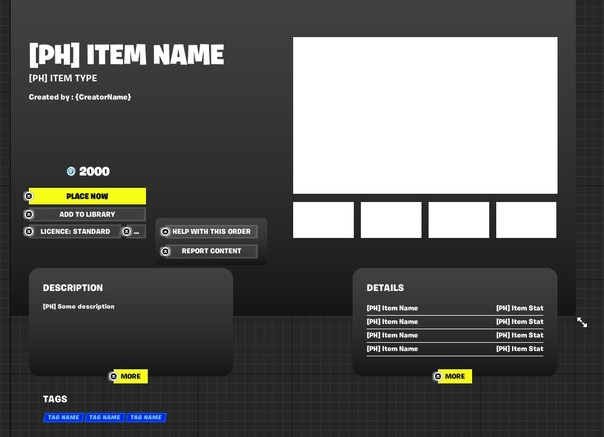Click the ellipsis button next to Licence
Screen dimensions: 604x437
tap(136, 231)
